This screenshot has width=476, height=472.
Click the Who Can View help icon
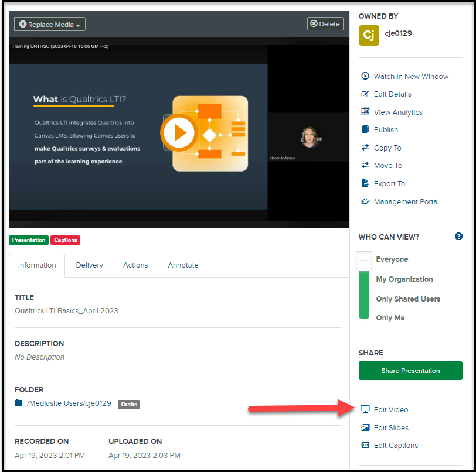(458, 237)
